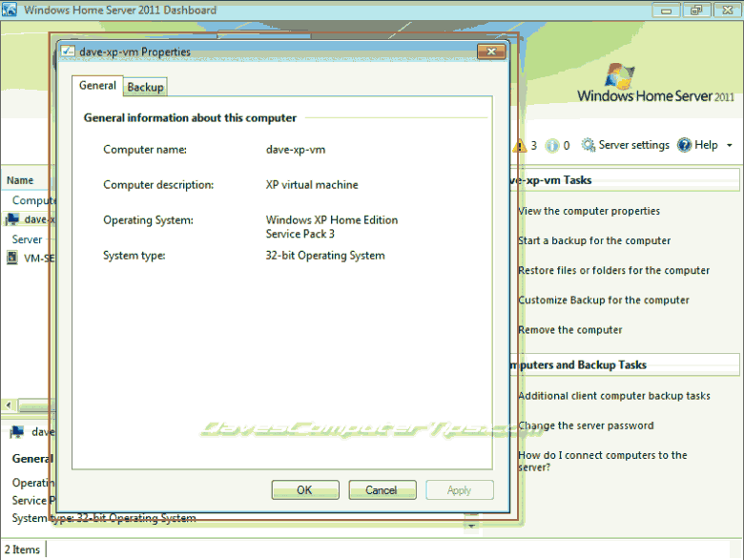Switch to the Backup tab
Image resolution: width=744 pixels, height=560 pixels.
pyautogui.click(x=145, y=88)
